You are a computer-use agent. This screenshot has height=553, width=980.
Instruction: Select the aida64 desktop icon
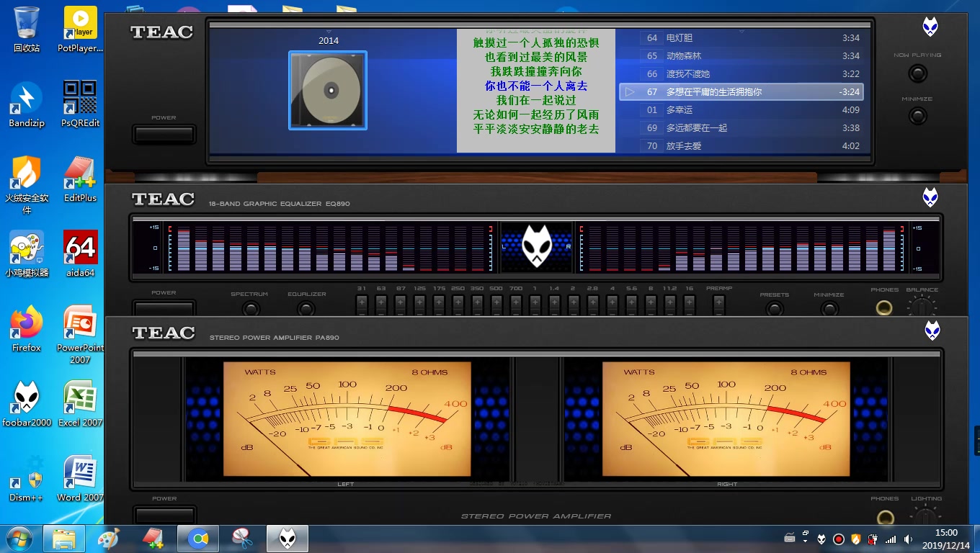pos(80,254)
